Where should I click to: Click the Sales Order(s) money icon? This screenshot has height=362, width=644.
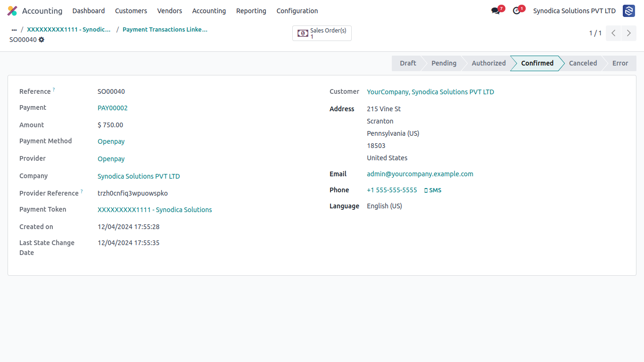coord(303,33)
